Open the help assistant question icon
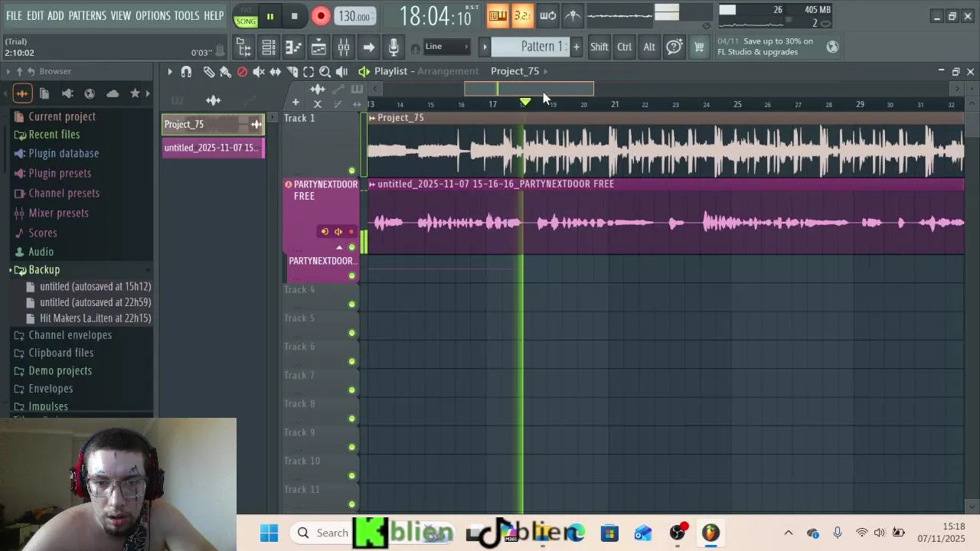 (x=674, y=47)
